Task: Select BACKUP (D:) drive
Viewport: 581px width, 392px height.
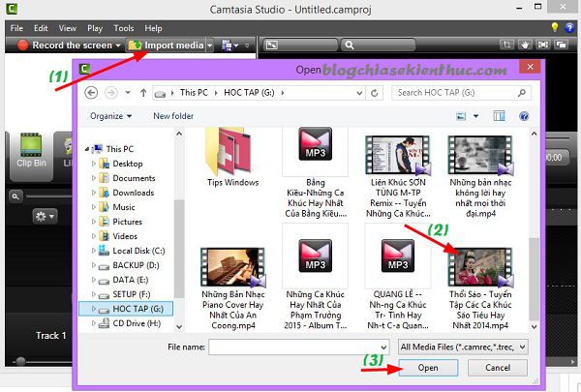Action: click(x=136, y=265)
